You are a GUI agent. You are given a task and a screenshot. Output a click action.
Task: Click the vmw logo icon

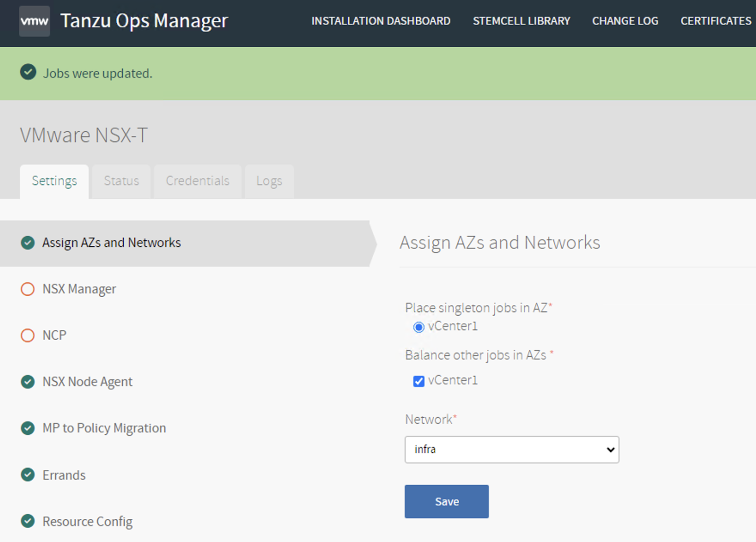[34, 21]
